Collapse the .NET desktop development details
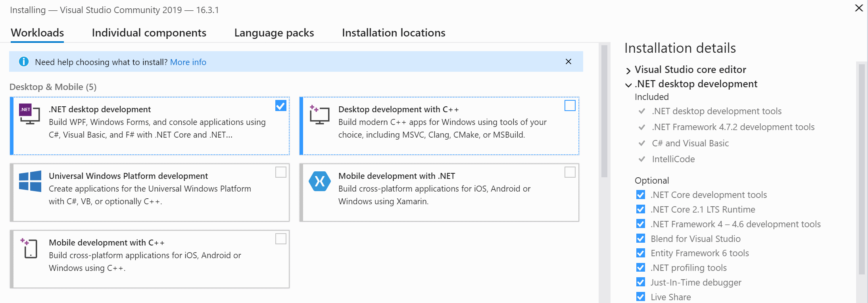Screen dimensions: 868x303 pyautogui.click(x=628, y=85)
